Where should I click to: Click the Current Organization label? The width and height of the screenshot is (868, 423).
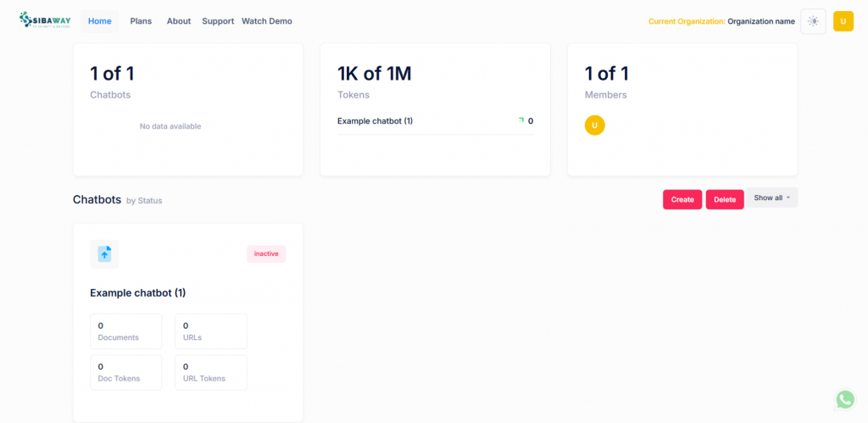click(687, 21)
